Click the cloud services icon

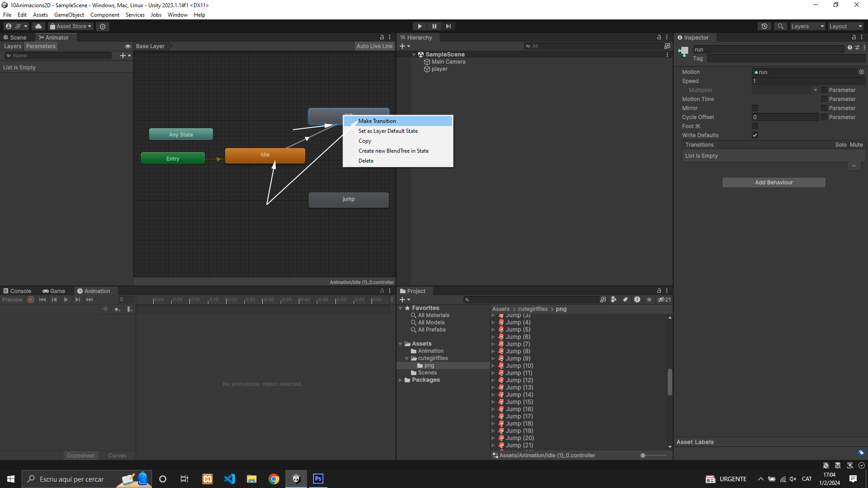(x=38, y=26)
